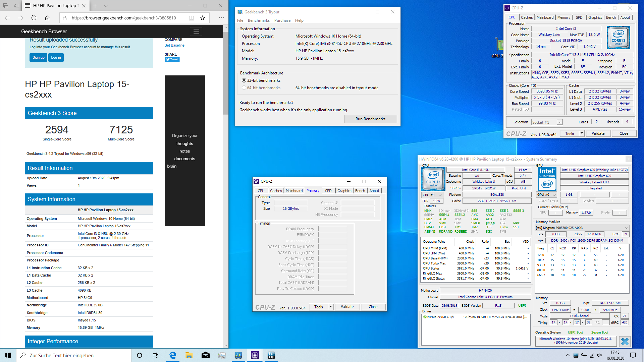644x362 pixels.
Task: Open Socket #1 selection dropdown in CPU-Z
Action: (547, 122)
